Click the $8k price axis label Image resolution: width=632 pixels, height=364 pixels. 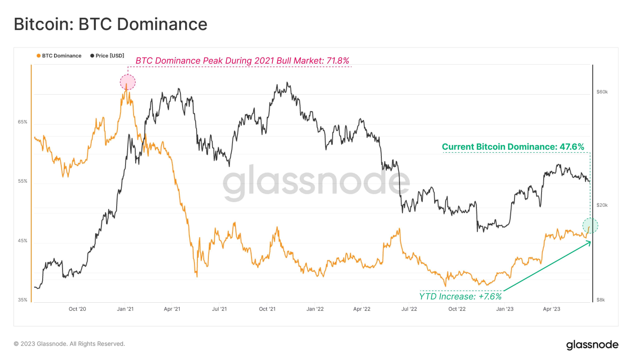click(600, 300)
